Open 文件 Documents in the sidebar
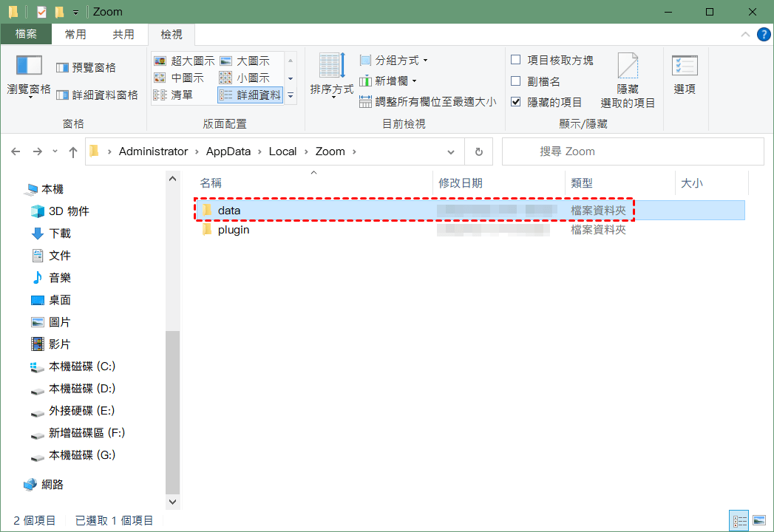Viewport: 774px width, 532px height. tap(51, 256)
